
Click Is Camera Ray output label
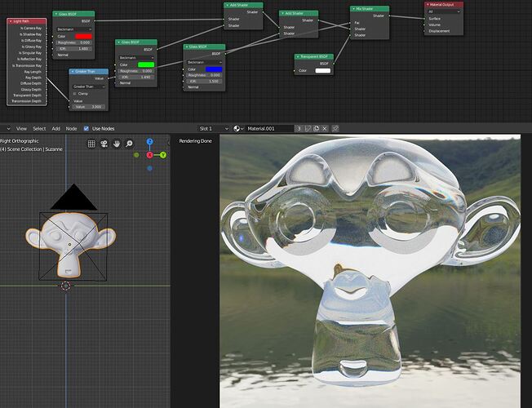pyautogui.click(x=31, y=29)
